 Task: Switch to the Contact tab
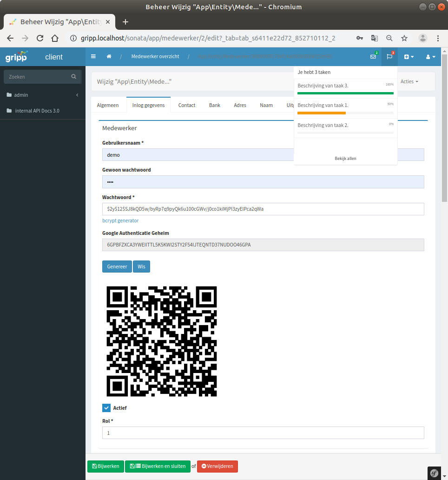tap(187, 105)
